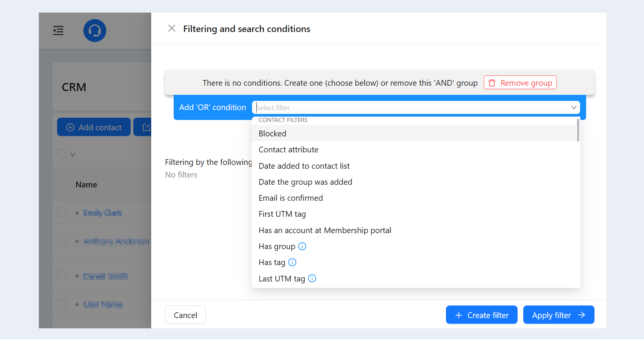Open the headset support logo icon
Viewport: 644px width, 339px height.
pos(95,30)
